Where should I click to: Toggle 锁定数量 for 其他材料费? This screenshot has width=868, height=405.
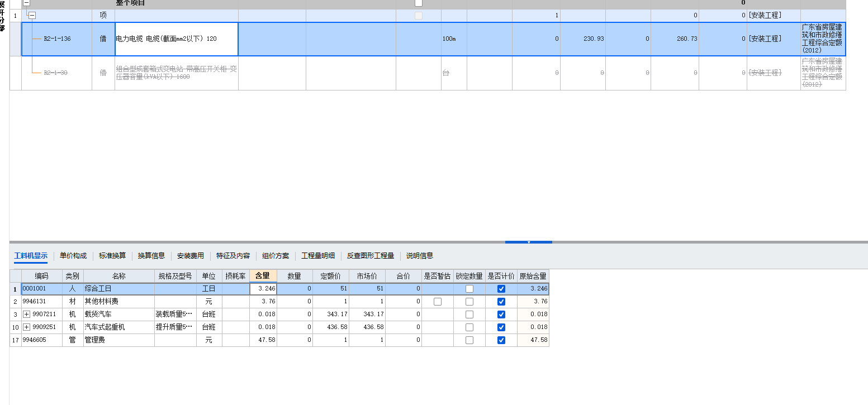[469, 302]
